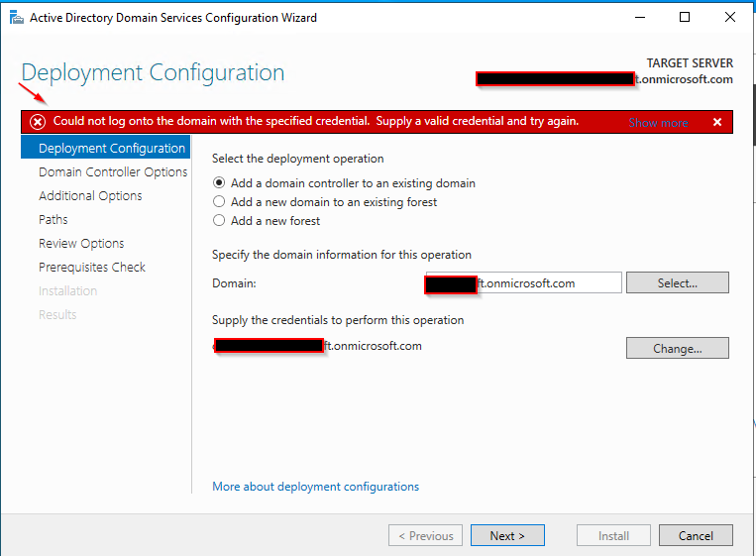This screenshot has width=756, height=556.
Task: Open Show more error details
Action: pyautogui.click(x=658, y=123)
